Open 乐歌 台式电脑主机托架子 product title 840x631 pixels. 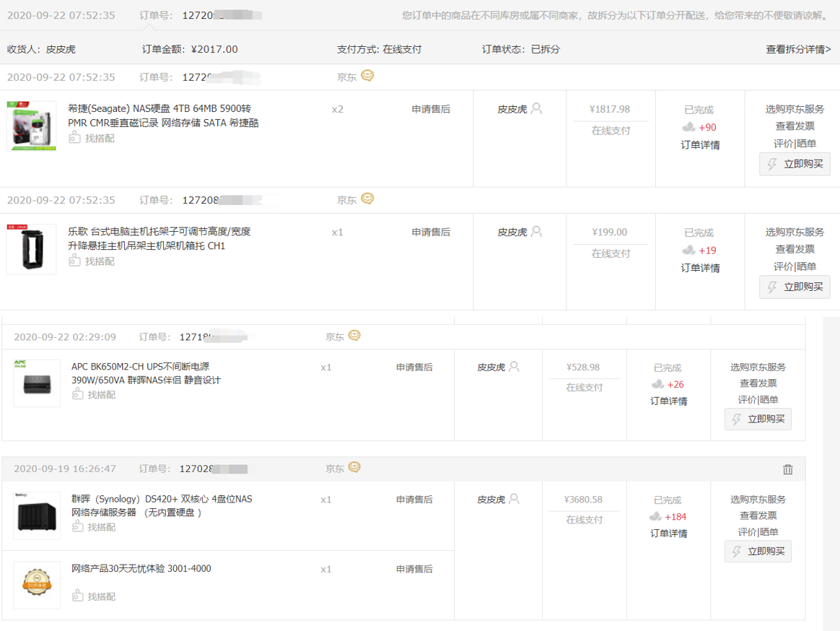tap(159, 238)
